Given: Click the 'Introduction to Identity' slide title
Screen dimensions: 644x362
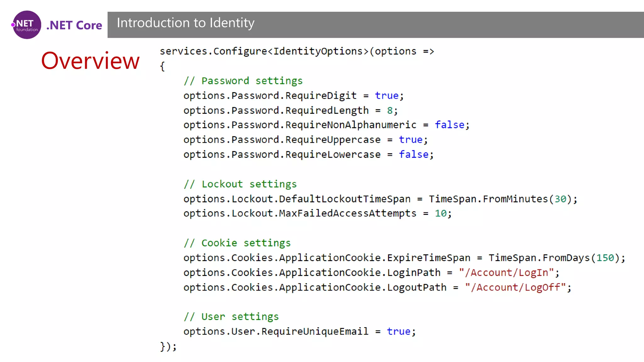Looking at the screenshot, I should [186, 23].
